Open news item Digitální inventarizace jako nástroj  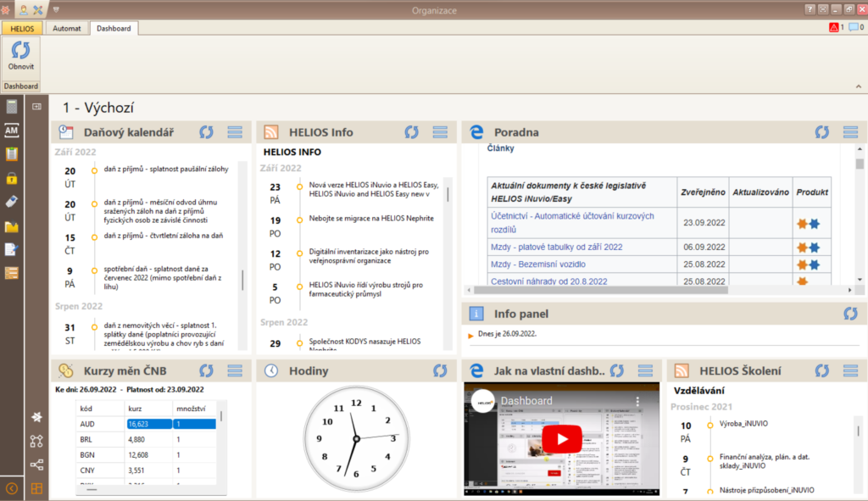pyautogui.click(x=369, y=256)
